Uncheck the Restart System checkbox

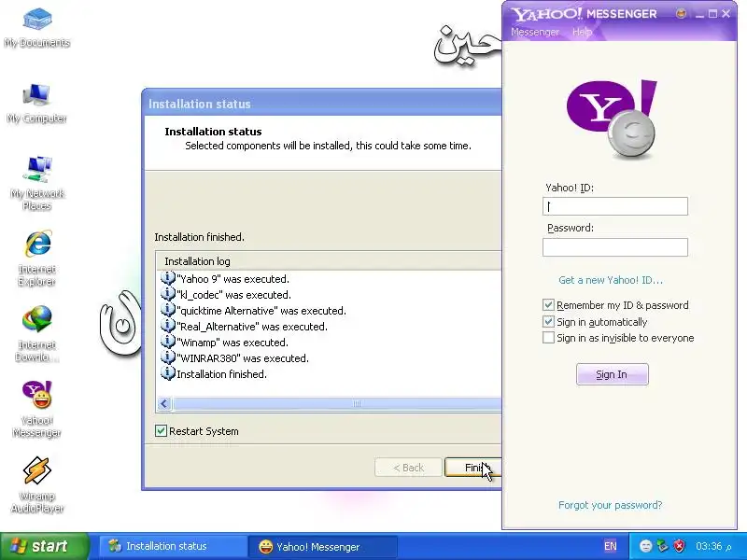click(x=161, y=431)
